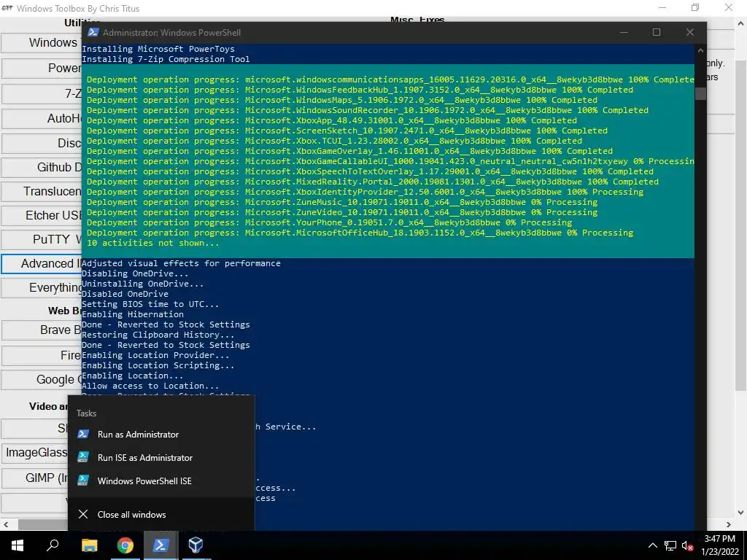Click PowerShell scrollbar up arrow
This screenshot has height=560, width=747.
pyautogui.click(x=700, y=50)
